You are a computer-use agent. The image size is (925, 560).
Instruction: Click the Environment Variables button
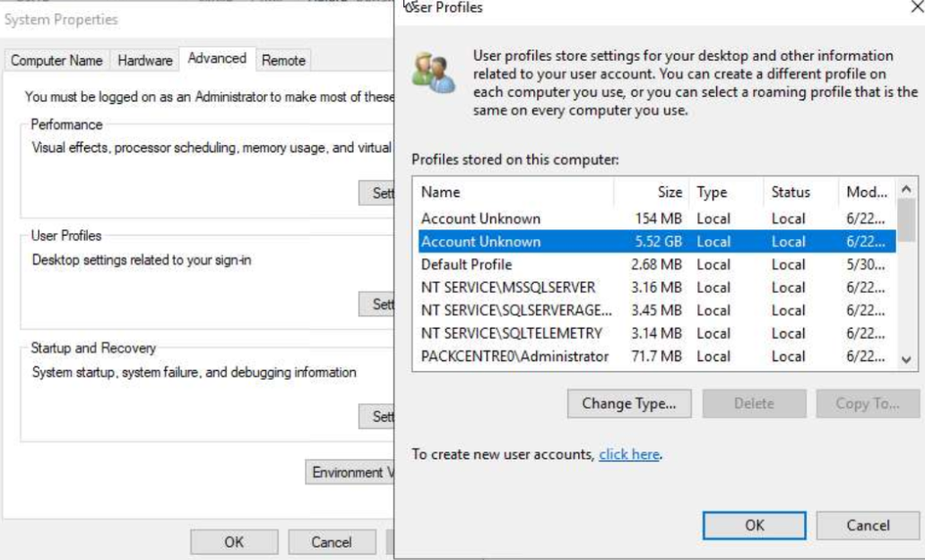click(350, 472)
